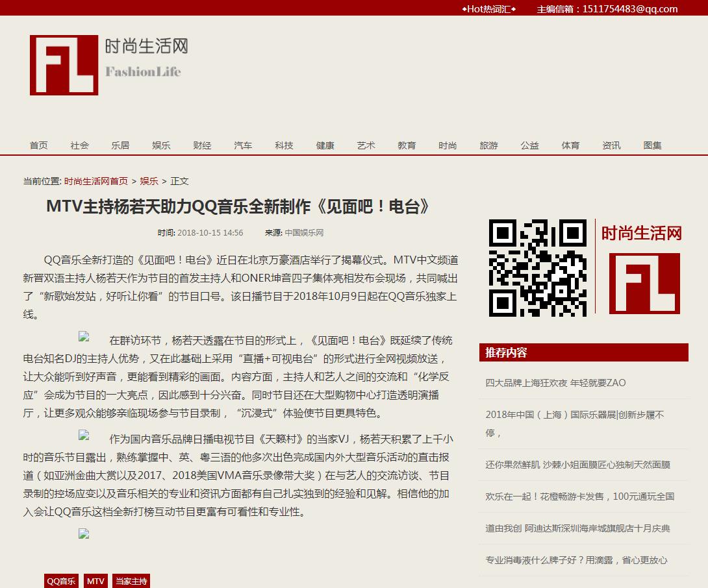Go to the 旅游 section
This screenshot has height=588, width=708.
coord(488,145)
